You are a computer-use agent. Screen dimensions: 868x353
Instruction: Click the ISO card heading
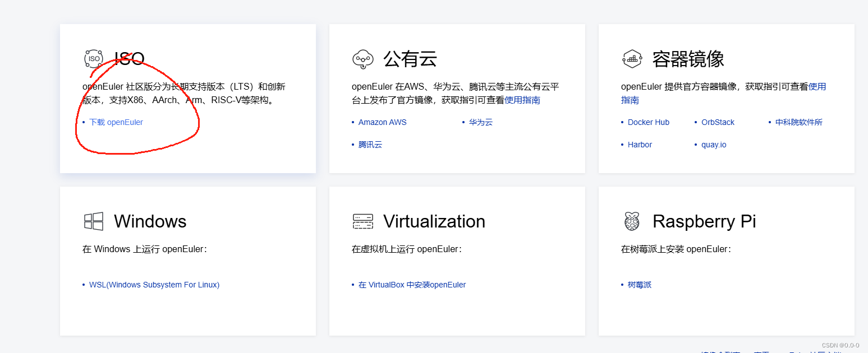tap(129, 59)
